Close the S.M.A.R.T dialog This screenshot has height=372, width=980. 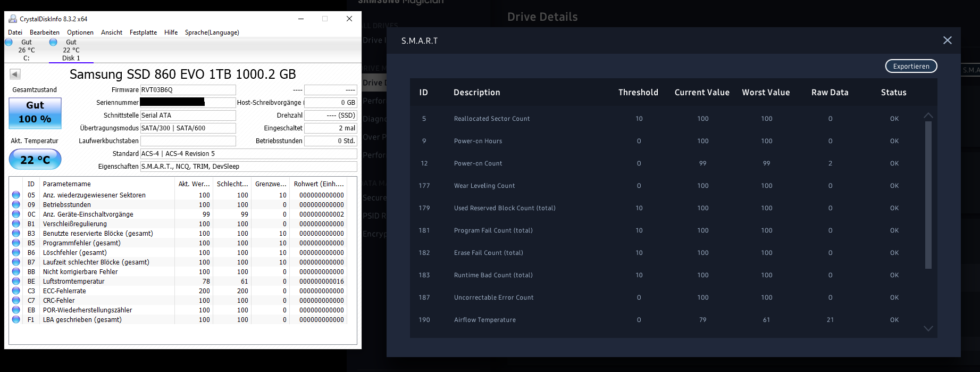pyautogui.click(x=947, y=40)
